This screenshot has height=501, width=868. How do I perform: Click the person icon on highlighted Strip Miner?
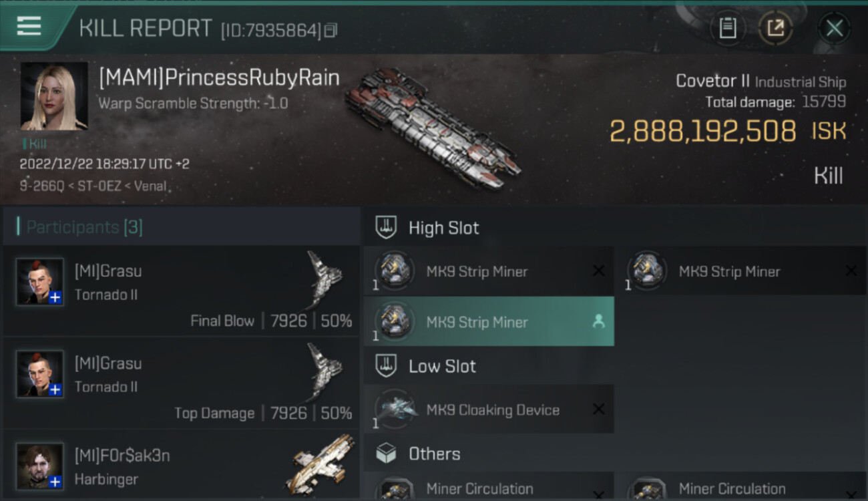coord(598,322)
